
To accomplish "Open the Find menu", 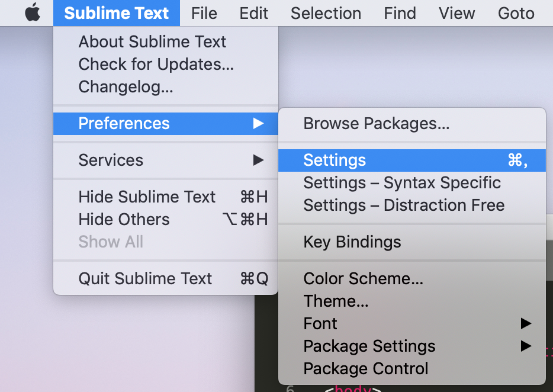I will coord(400,13).
